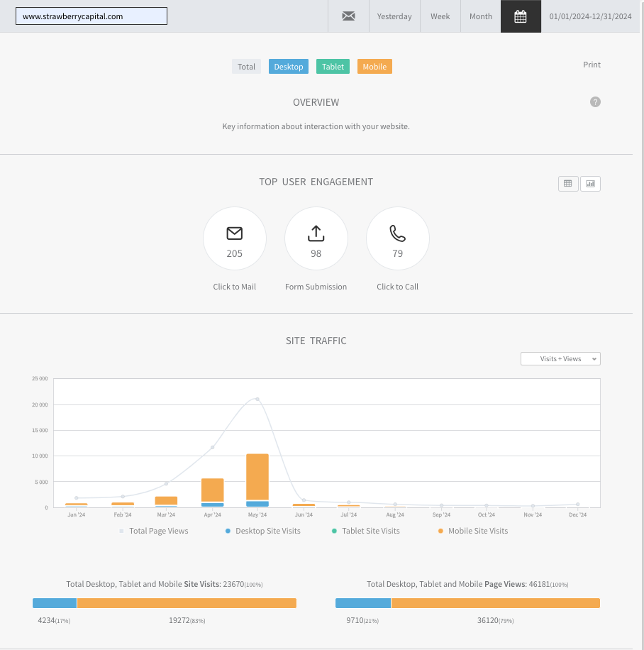
Task: Click the OVERVIEW heading
Action: (316, 102)
